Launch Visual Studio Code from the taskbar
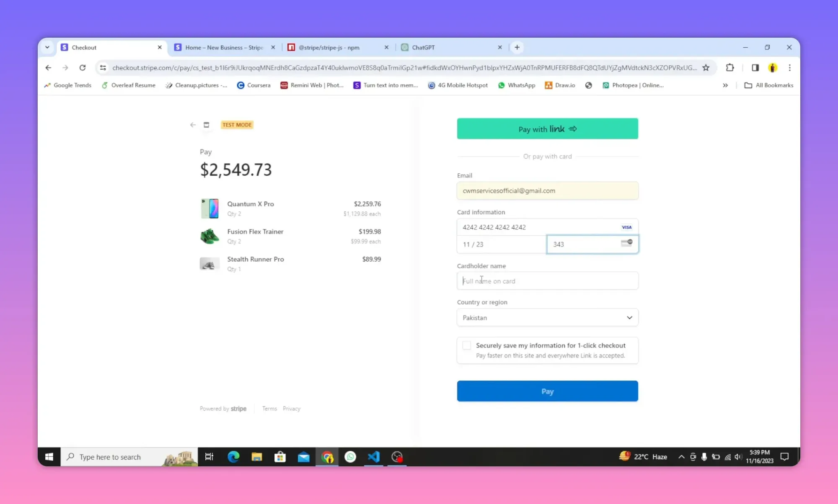The image size is (838, 504). click(x=373, y=457)
